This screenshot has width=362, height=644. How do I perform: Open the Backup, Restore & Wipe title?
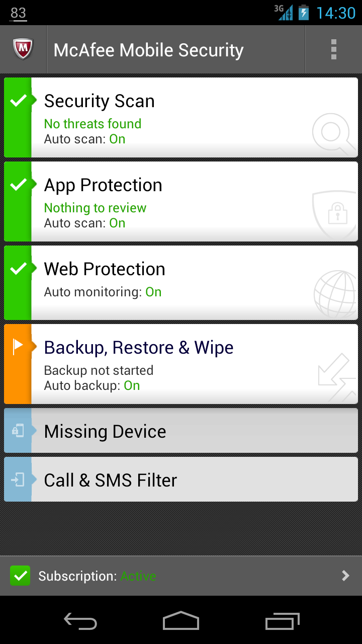click(139, 348)
